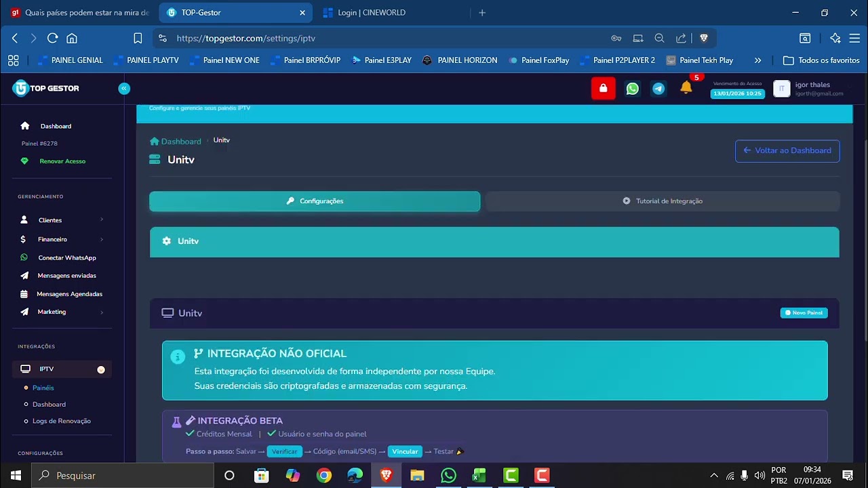
Task: Expand the Clientes submenu
Action: click(x=102, y=220)
